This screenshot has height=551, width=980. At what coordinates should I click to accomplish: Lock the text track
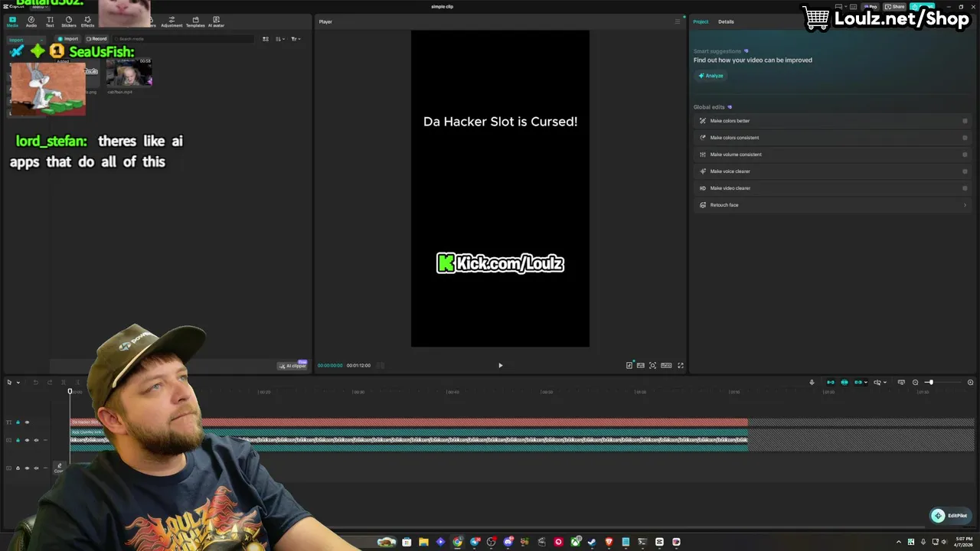click(x=18, y=422)
